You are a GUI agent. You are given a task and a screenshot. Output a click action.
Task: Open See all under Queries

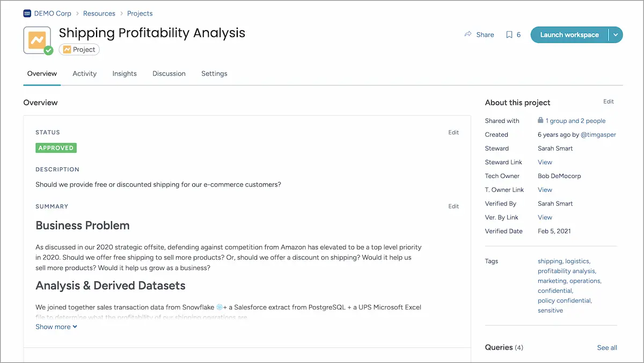coord(607,347)
